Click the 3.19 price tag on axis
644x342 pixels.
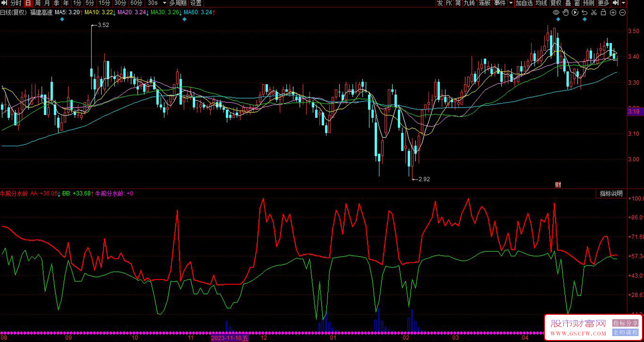point(634,112)
